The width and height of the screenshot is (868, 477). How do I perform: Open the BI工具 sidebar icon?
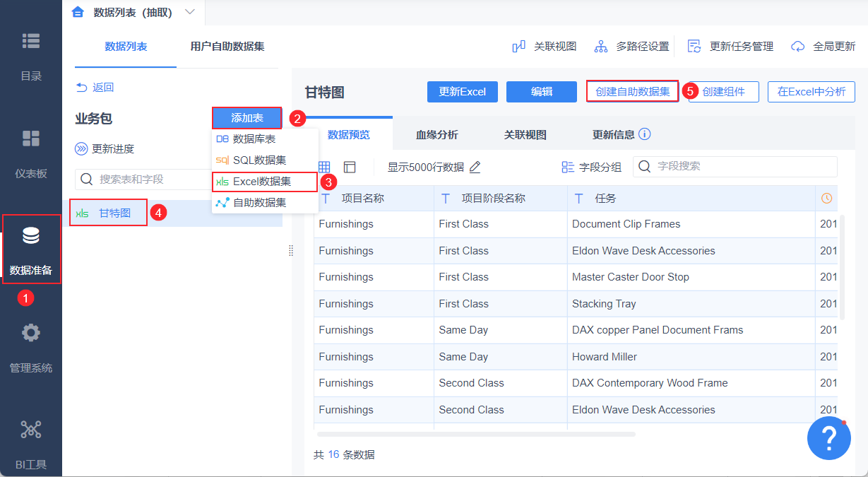point(31,429)
